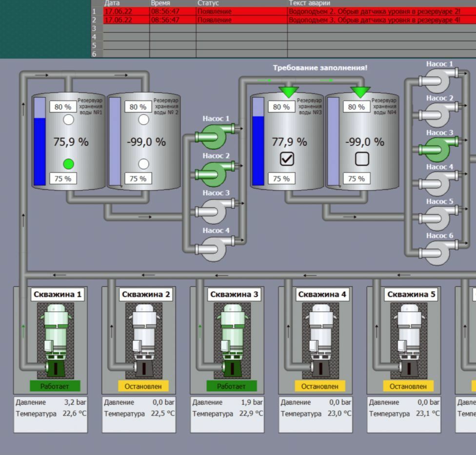Click -99,0 % reading on reservoir №4
Image resolution: width=476 pixels, height=455 pixels.
[x=365, y=142]
